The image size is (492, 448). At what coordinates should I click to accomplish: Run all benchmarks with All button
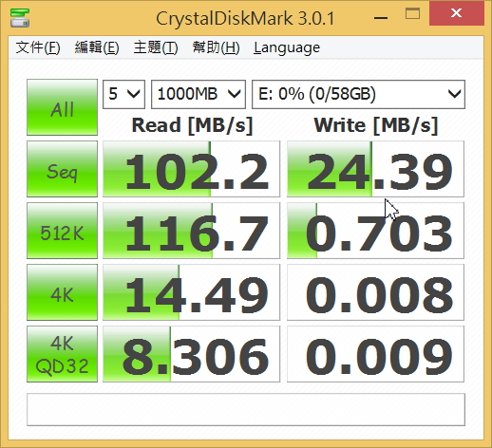point(62,107)
